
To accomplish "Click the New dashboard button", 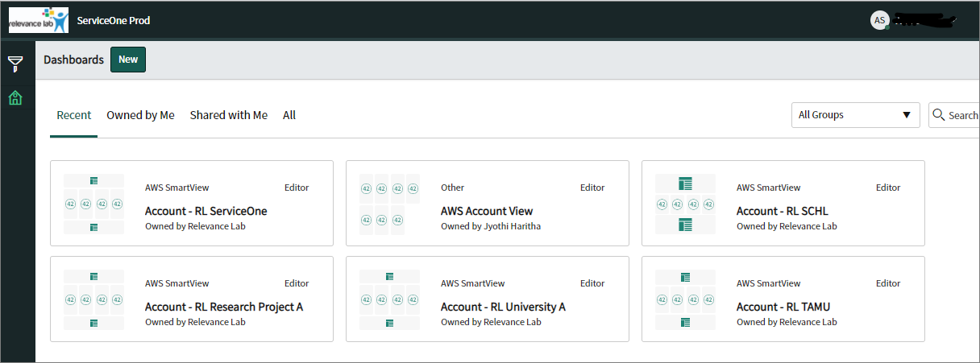I will pos(128,60).
